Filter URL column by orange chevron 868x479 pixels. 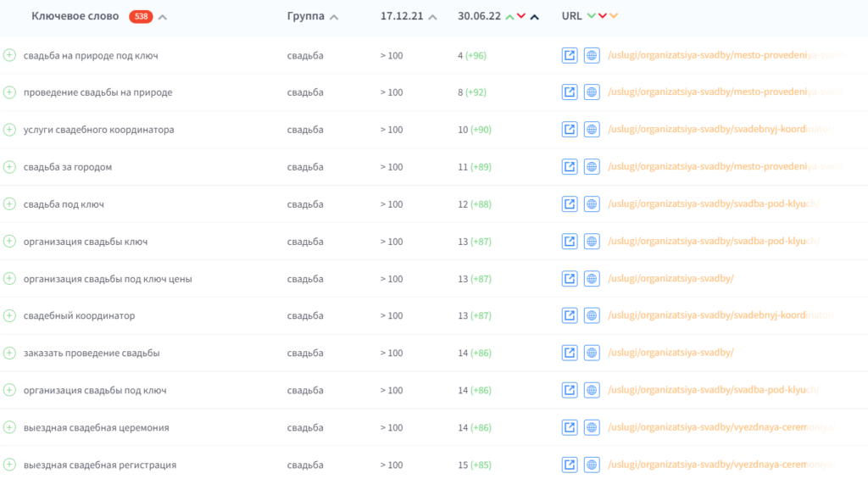click(x=614, y=16)
